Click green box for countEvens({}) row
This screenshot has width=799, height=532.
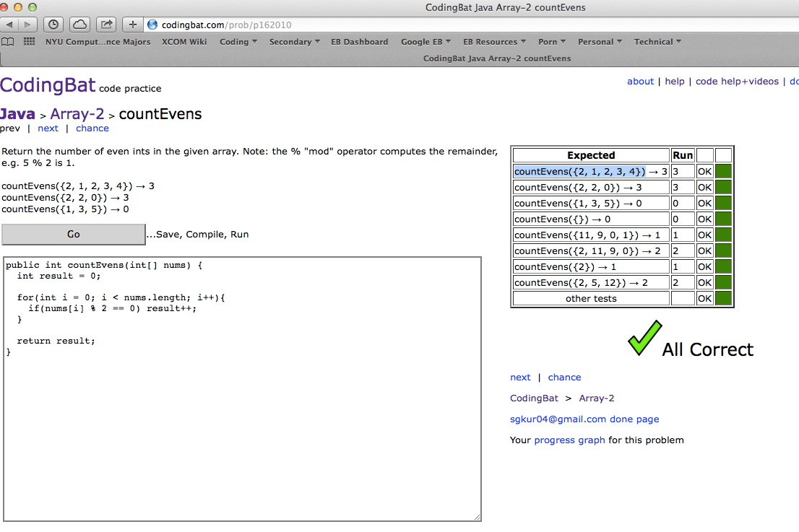coord(723,219)
